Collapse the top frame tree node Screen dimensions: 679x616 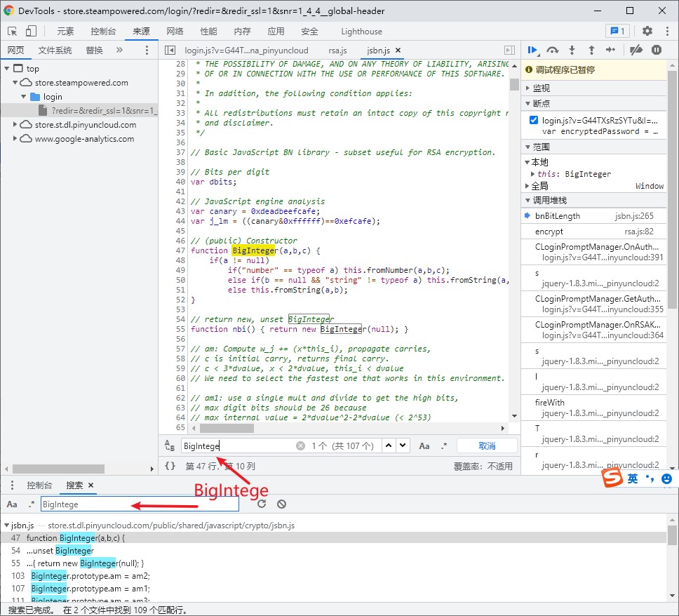7,69
